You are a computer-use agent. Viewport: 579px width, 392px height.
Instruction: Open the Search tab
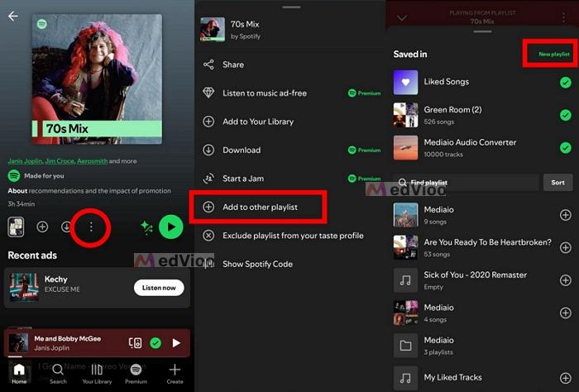point(58,374)
